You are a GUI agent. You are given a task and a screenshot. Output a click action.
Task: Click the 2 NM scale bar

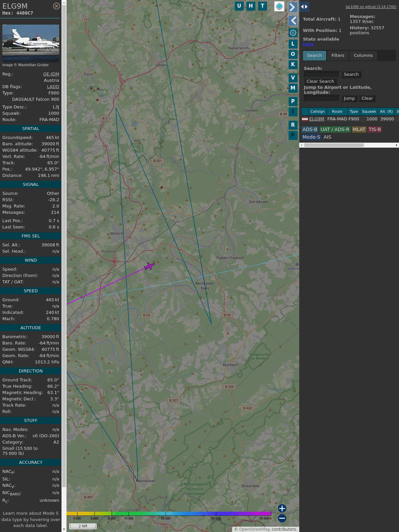click(x=83, y=526)
